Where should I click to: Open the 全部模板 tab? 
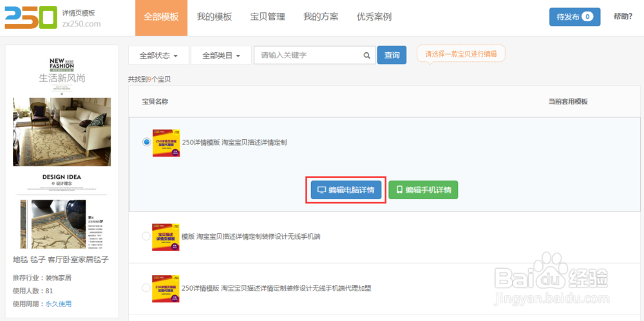pyautogui.click(x=162, y=17)
